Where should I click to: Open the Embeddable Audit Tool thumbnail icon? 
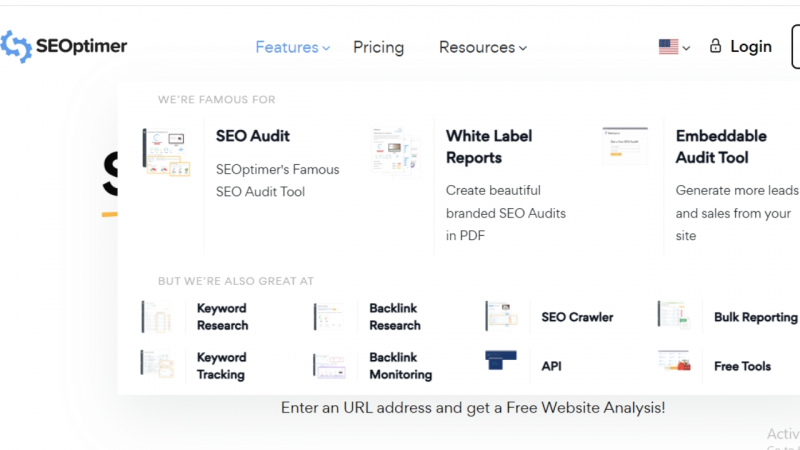point(625,145)
